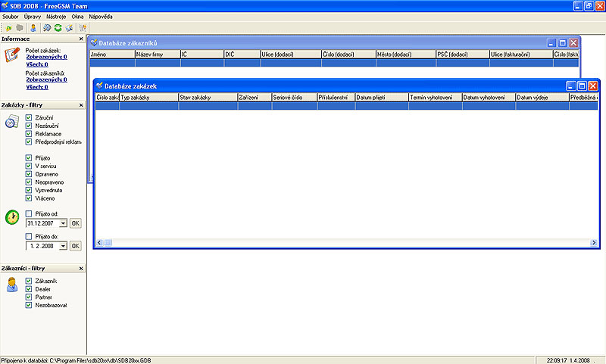Viewport: 606px width, 364px height.
Task: Toggle the Záruční checkbox
Action: pos(29,117)
